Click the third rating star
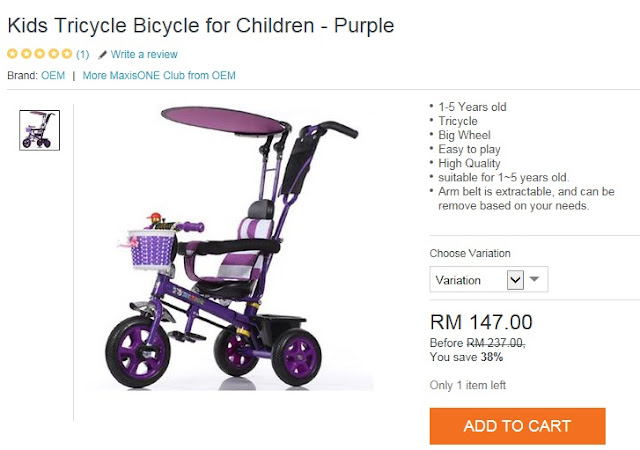Screen dimensions: 640x450 40,53
